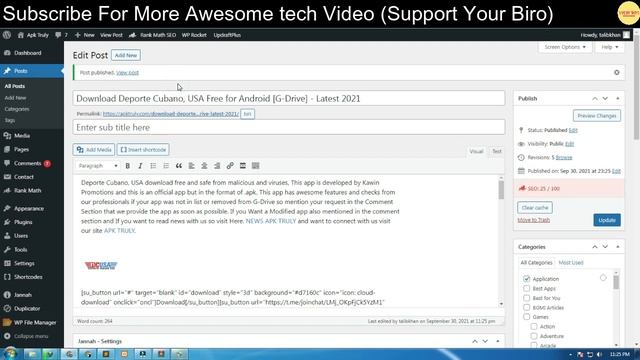Open View Post in admin bar

pyautogui.click(x=111, y=35)
